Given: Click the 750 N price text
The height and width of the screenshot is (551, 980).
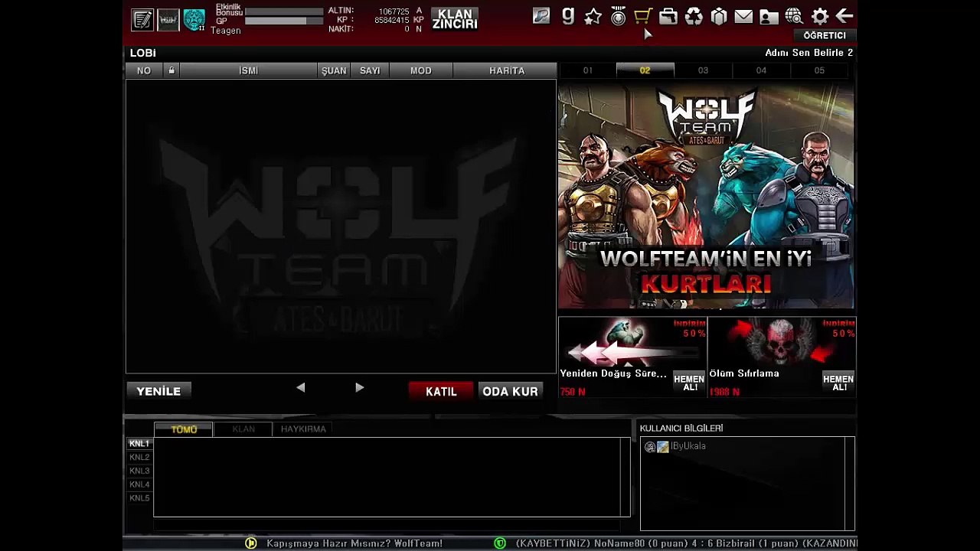Looking at the screenshot, I should [573, 392].
